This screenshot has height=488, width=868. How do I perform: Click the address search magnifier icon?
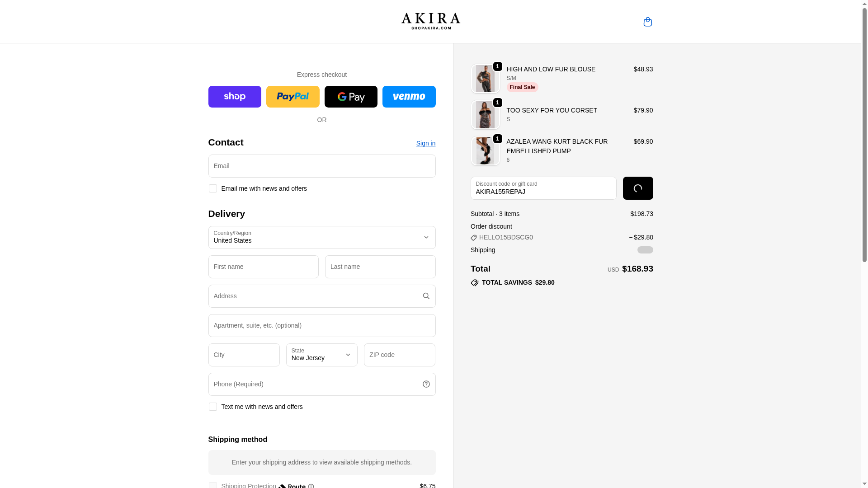coord(426,296)
